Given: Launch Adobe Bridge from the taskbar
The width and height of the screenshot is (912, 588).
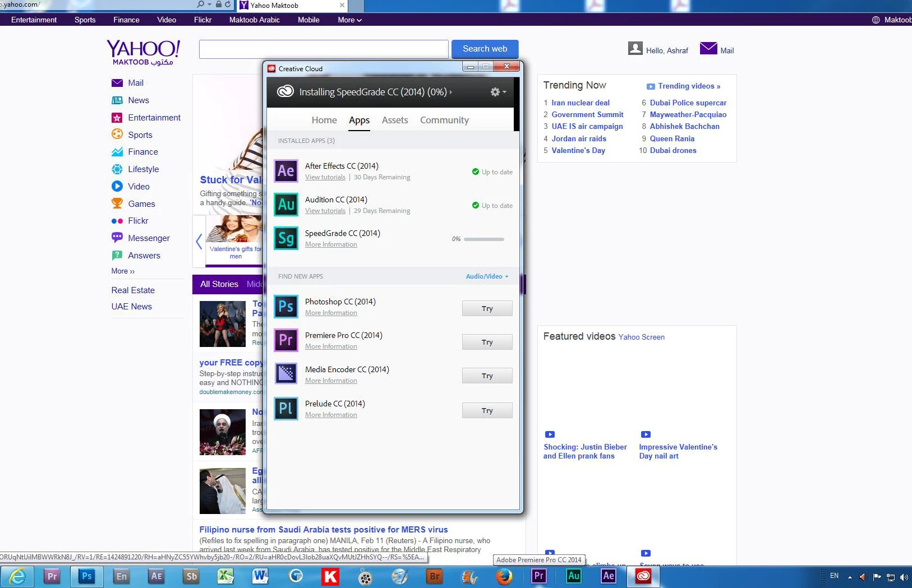Looking at the screenshot, I should [435, 576].
